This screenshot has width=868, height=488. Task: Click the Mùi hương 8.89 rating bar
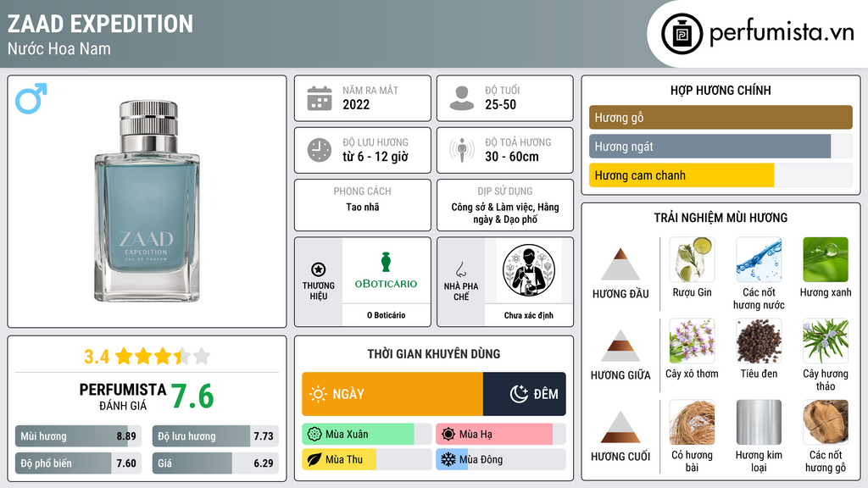tap(79, 436)
